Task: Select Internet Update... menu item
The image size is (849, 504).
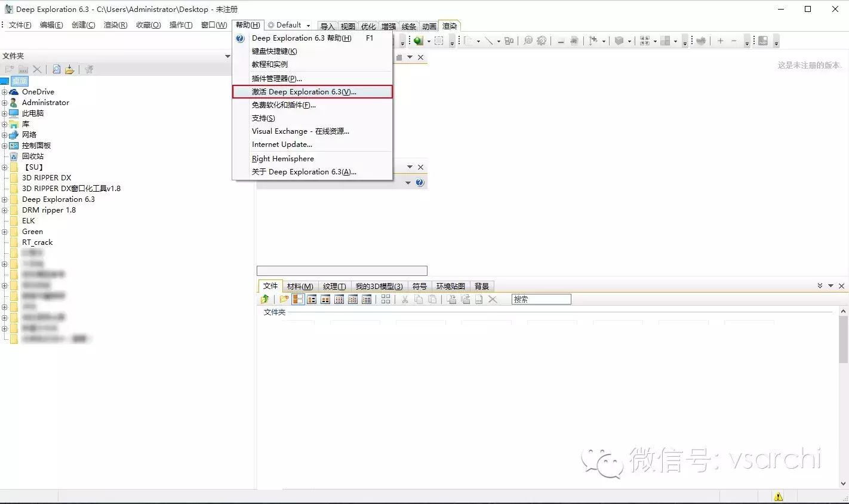Action: click(x=312, y=145)
